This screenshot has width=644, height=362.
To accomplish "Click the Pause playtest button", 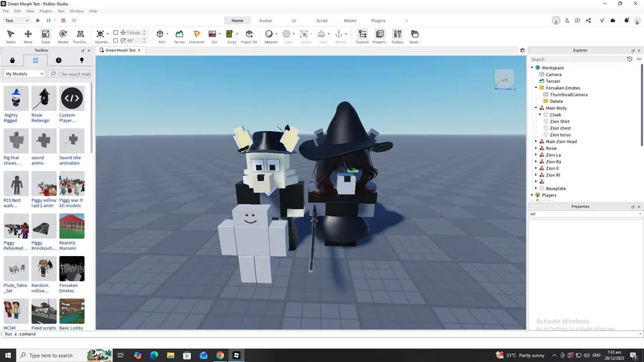I will click(49, 21).
